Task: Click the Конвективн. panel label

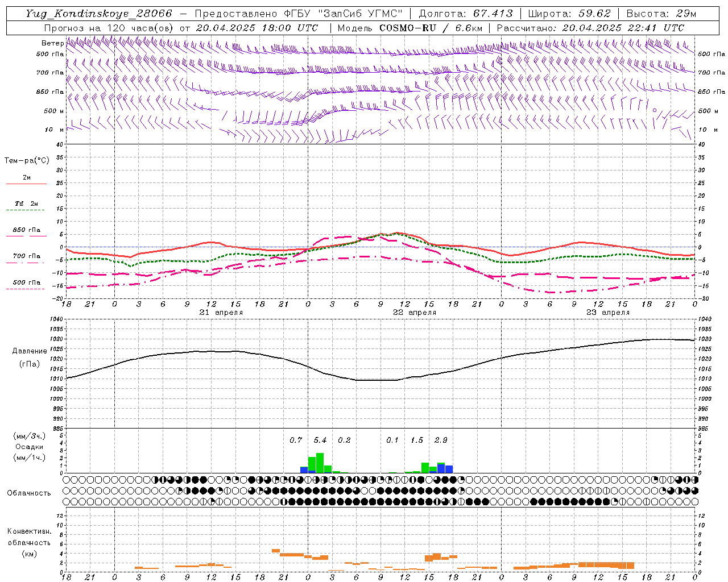Action: (29, 531)
